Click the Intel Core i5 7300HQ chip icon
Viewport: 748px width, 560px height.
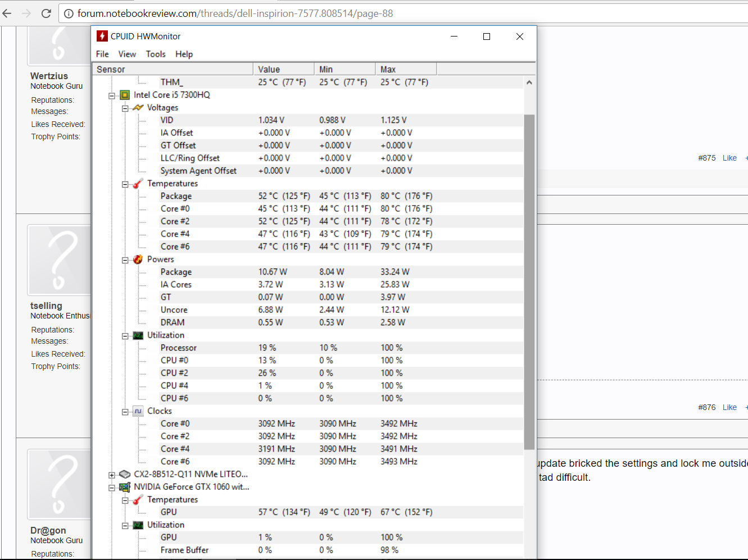pyautogui.click(x=125, y=95)
